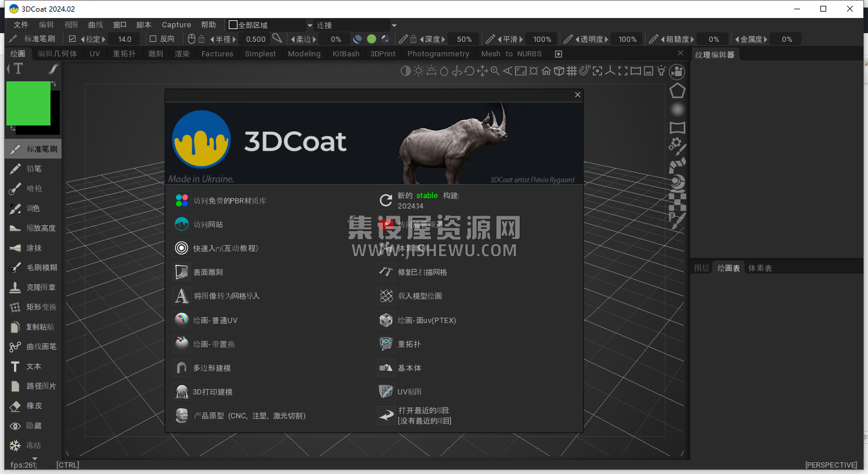Open the 全部区域 dropdown arrow
The width and height of the screenshot is (868, 474).
[309, 26]
